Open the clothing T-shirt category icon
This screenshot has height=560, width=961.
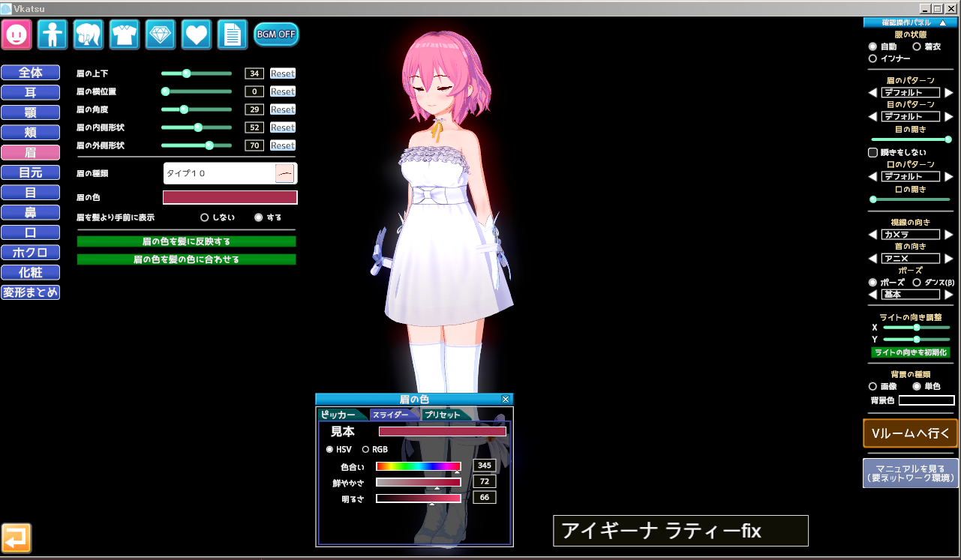[125, 34]
